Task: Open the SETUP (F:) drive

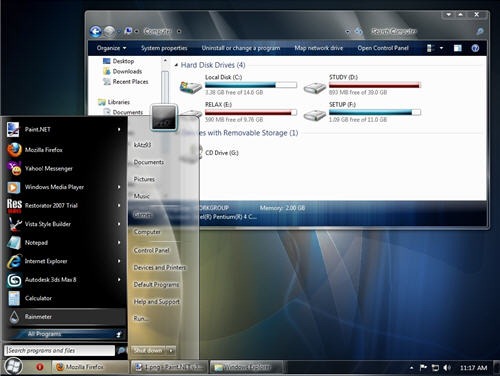Action: [x=362, y=112]
